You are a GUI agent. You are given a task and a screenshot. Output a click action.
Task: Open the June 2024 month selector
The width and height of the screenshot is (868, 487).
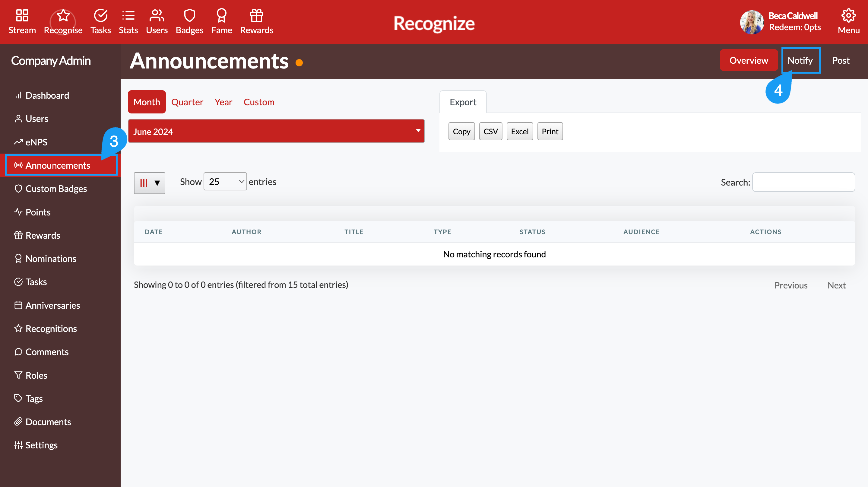(x=276, y=131)
